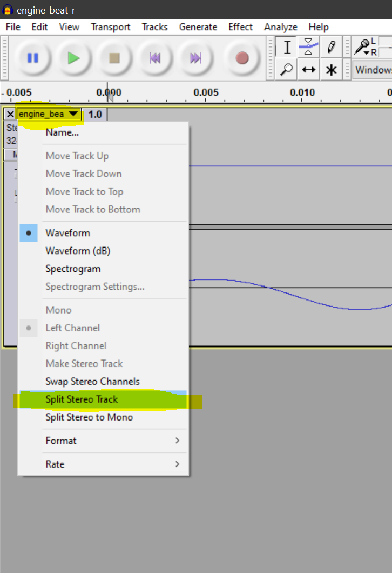Expand the Rate submenu
392x573 pixels.
coord(103,464)
